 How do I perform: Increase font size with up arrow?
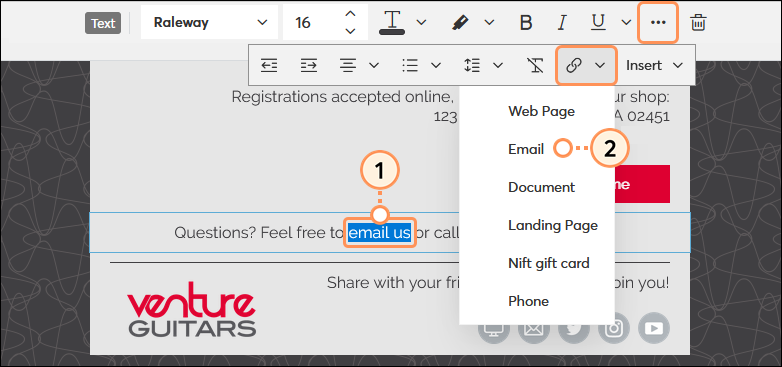[x=351, y=14]
